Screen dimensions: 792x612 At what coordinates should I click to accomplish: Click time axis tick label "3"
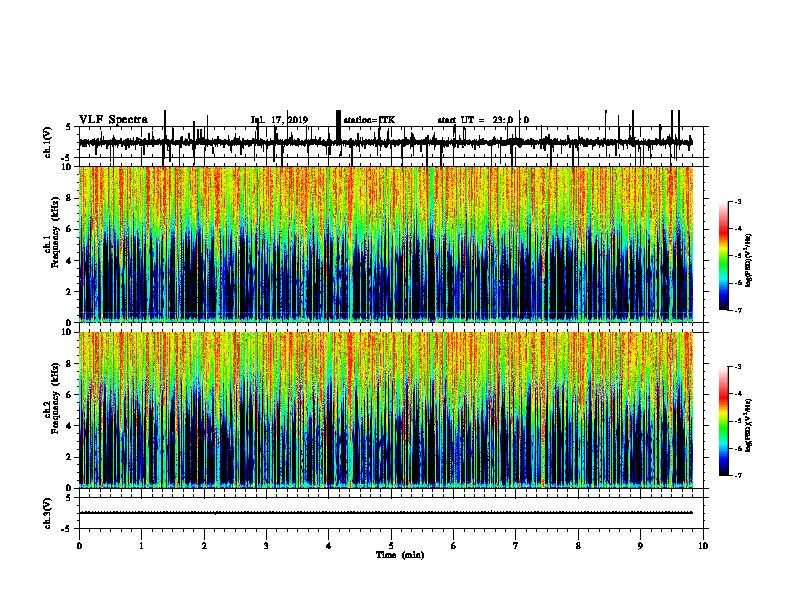click(x=266, y=546)
